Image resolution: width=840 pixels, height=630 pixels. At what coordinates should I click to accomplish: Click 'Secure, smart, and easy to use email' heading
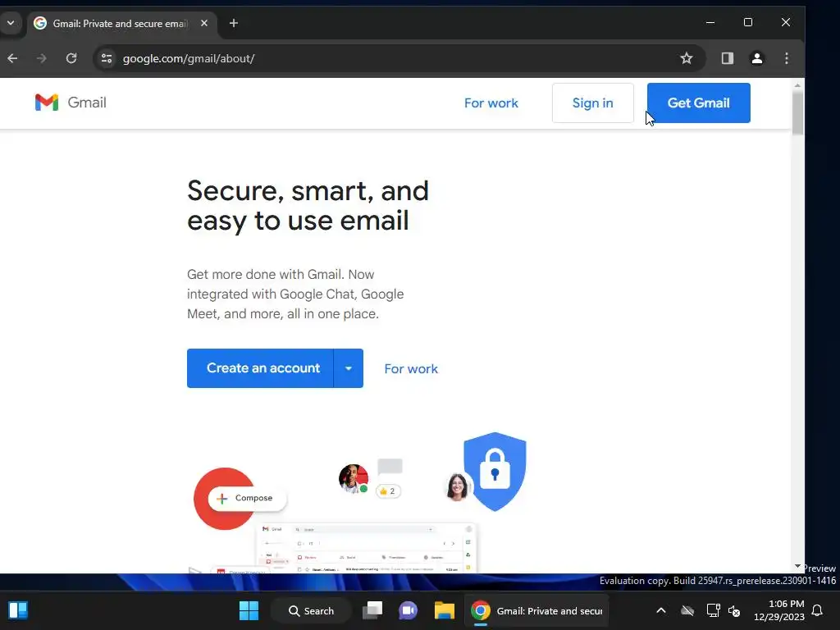[x=308, y=206]
